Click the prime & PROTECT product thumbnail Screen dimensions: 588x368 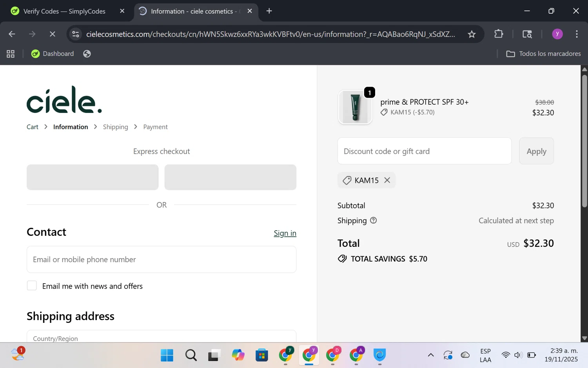(x=355, y=107)
